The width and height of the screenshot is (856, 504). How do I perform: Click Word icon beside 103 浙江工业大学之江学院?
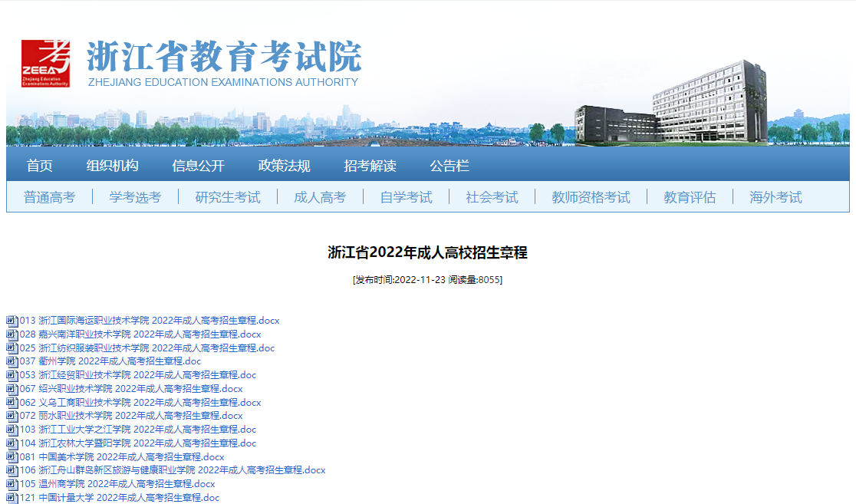click(x=12, y=429)
